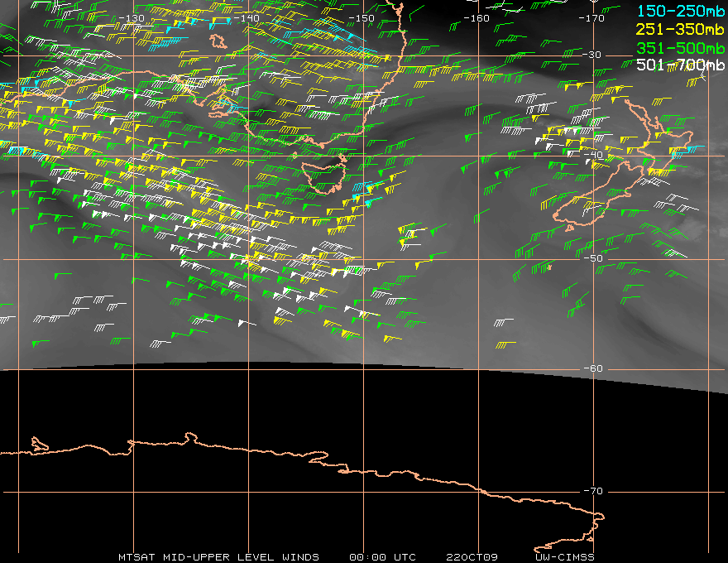Click the cyan 150-250mb legend entry
This screenshot has width=728, height=563.
[x=680, y=11]
